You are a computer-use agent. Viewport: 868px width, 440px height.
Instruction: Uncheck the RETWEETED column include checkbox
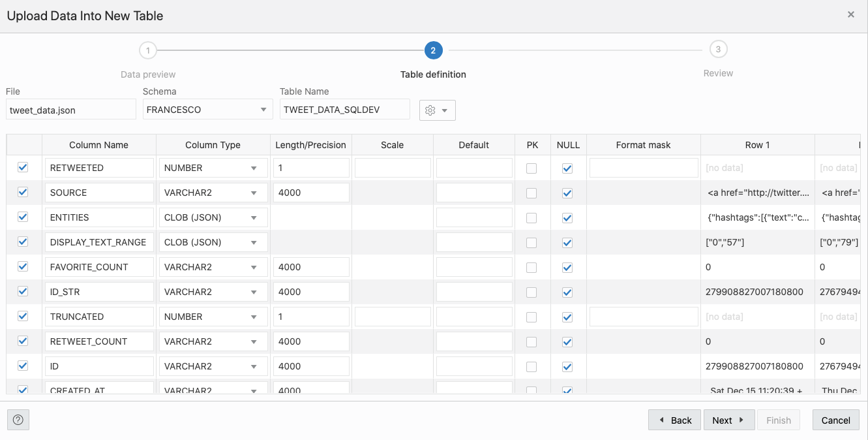(23, 167)
